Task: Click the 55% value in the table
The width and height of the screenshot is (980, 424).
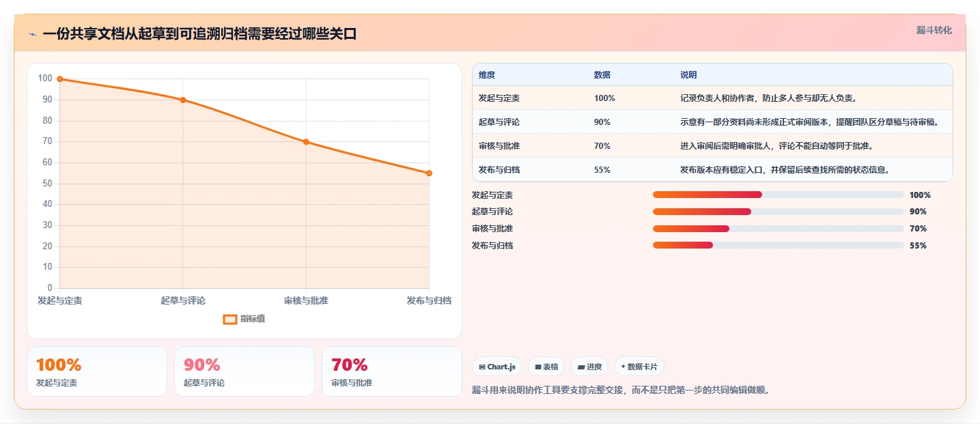Action: (602, 170)
